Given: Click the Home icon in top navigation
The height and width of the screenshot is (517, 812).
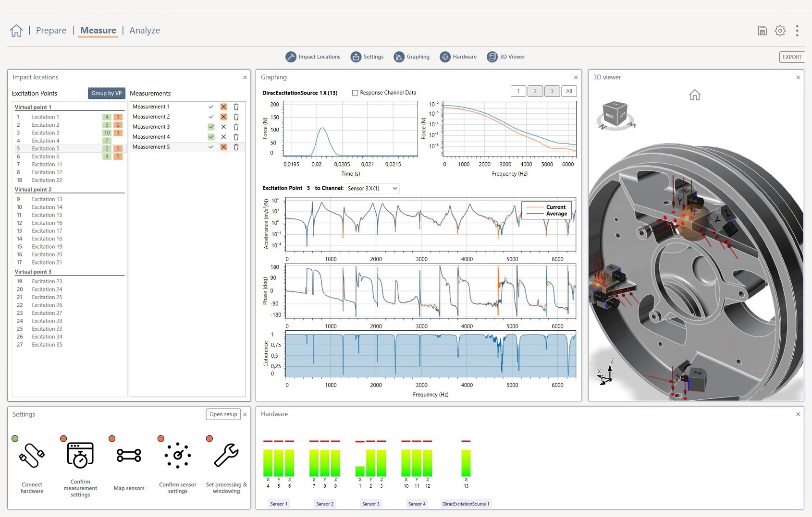Looking at the screenshot, I should [16, 31].
